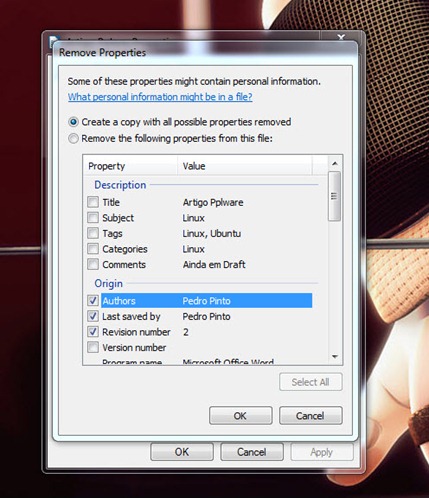This screenshot has height=498, width=429.
Task: Cancel the Remove Properties dialog
Action: 311,416
